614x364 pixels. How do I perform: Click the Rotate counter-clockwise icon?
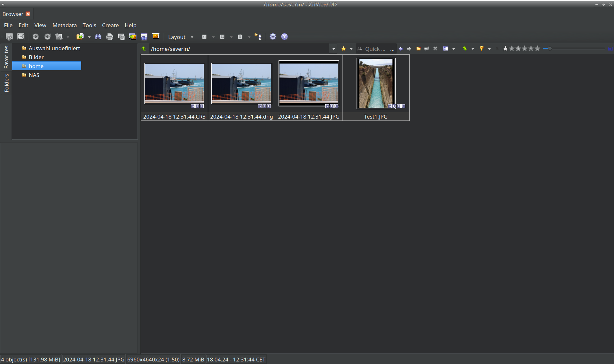click(35, 37)
